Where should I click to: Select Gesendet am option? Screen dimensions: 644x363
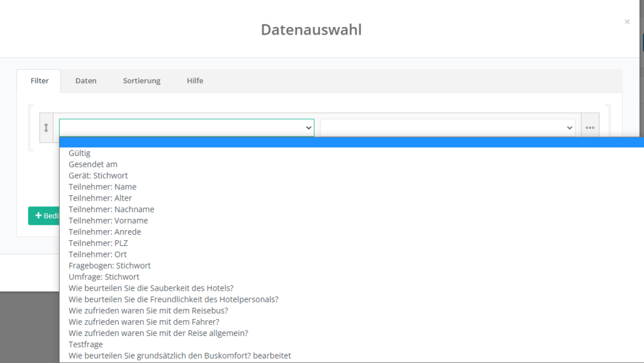pos(93,164)
